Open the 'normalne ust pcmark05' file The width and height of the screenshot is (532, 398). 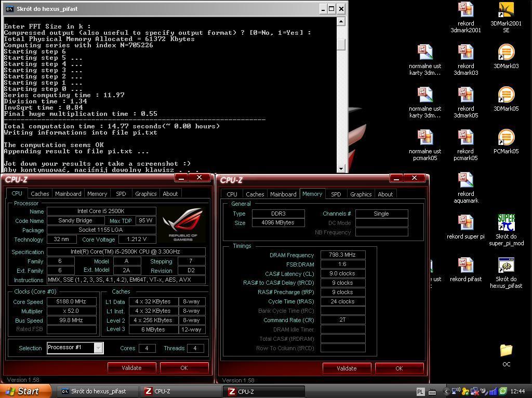(425, 145)
